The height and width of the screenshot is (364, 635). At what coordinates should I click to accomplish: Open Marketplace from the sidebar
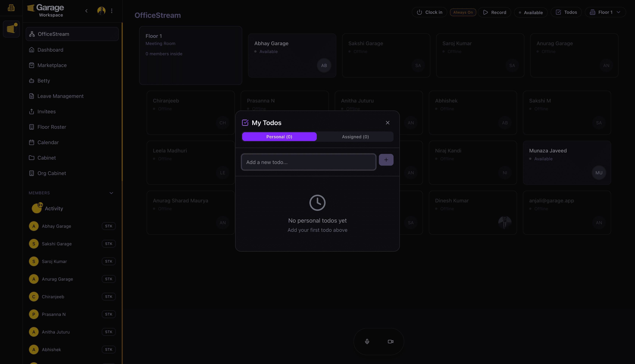tap(52, 65)
